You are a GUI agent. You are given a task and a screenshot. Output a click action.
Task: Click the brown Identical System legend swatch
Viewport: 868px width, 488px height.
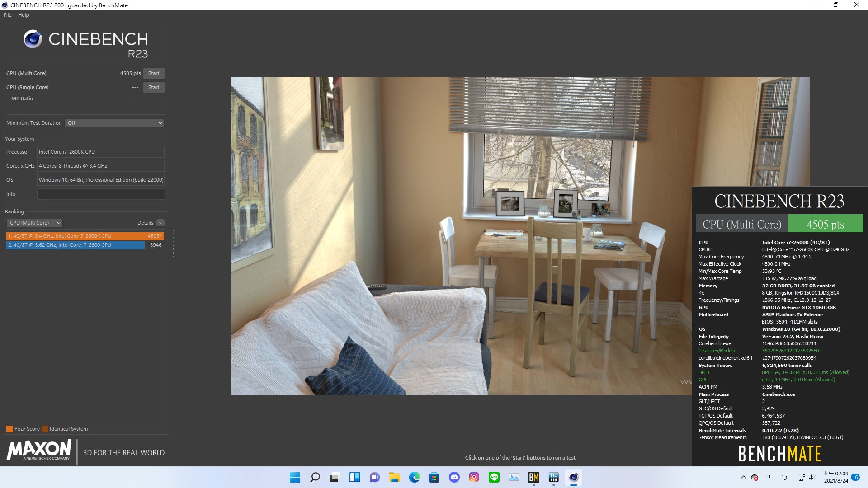(x=45, y=429)
